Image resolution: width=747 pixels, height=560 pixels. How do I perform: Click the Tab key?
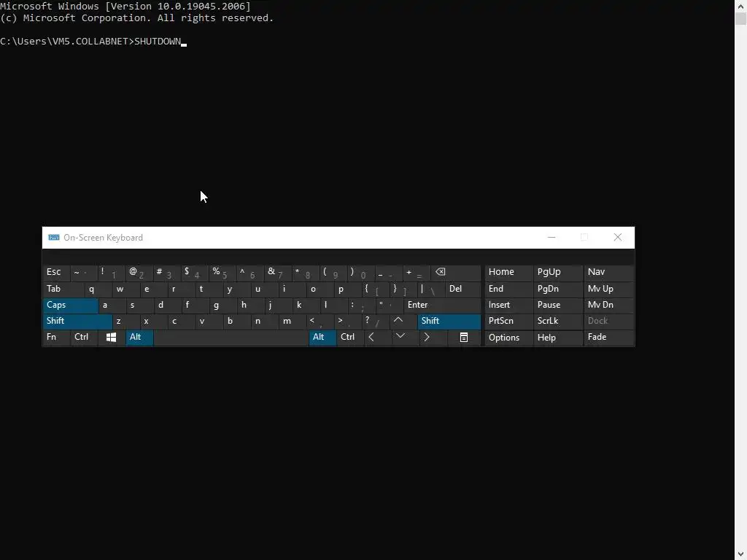pyautogui.click(x=64, y=289)
